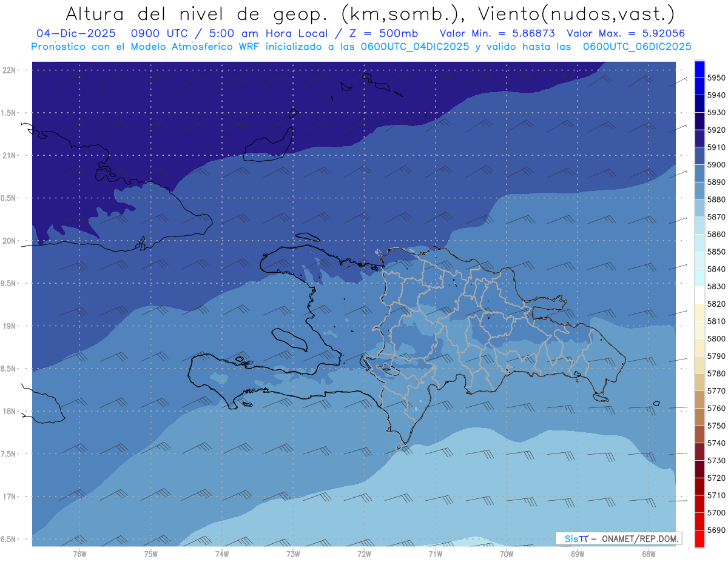Click the 5700 legend value
This screenshot has height=562, width=728.
tap(716, 512)
